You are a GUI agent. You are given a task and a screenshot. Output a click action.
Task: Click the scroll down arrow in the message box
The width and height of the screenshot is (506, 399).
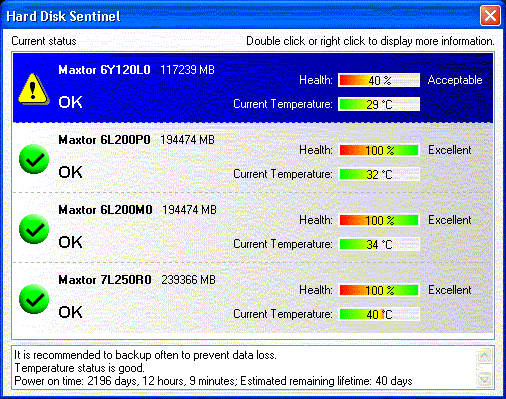[x=484, y=380]
